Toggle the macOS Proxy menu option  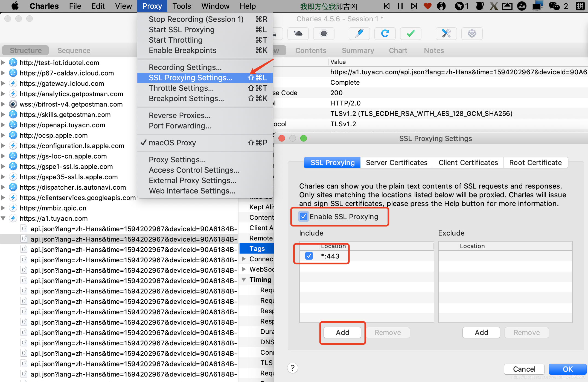pos(172,143)
